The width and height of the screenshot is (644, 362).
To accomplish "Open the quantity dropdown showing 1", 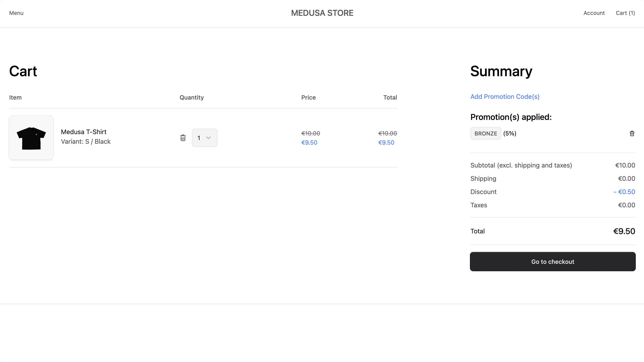I will 204,138.
